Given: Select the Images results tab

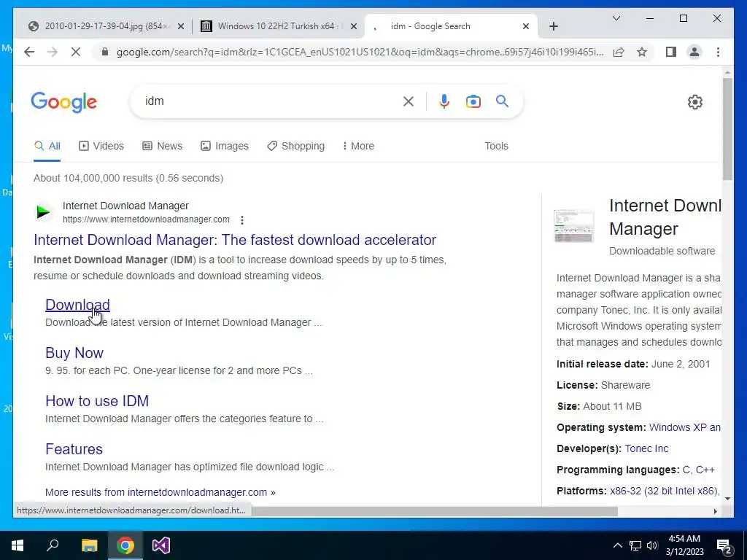Looking at the screenshot, I should point(225,146).
